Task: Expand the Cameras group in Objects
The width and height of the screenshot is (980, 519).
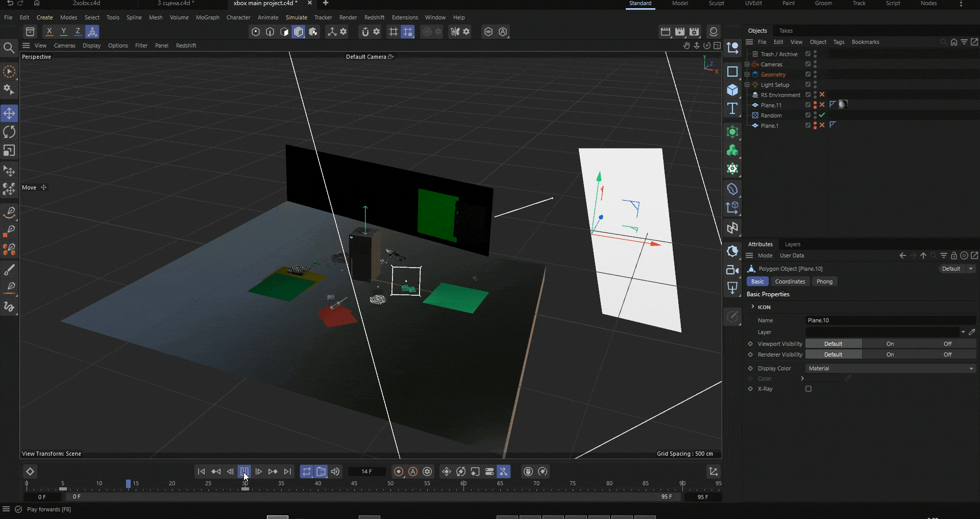Action: click(x=747, y=64)
